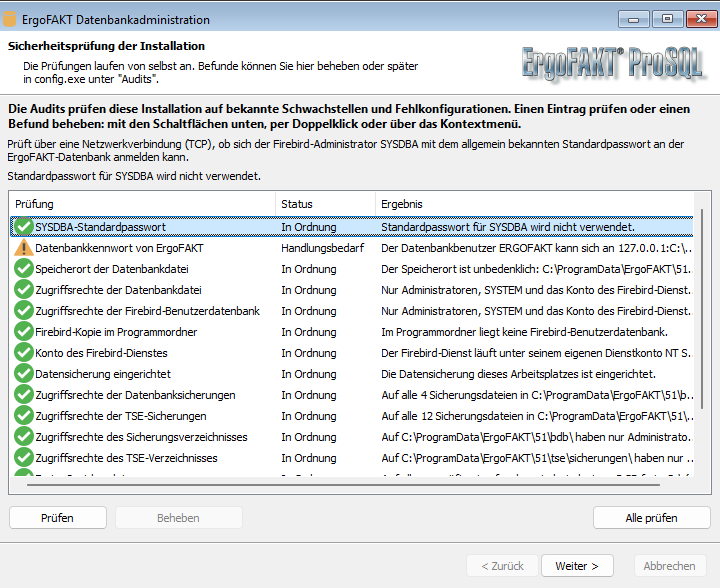Maximize the ErgoFAKT Datenbankadministration window

click(667, 19)
